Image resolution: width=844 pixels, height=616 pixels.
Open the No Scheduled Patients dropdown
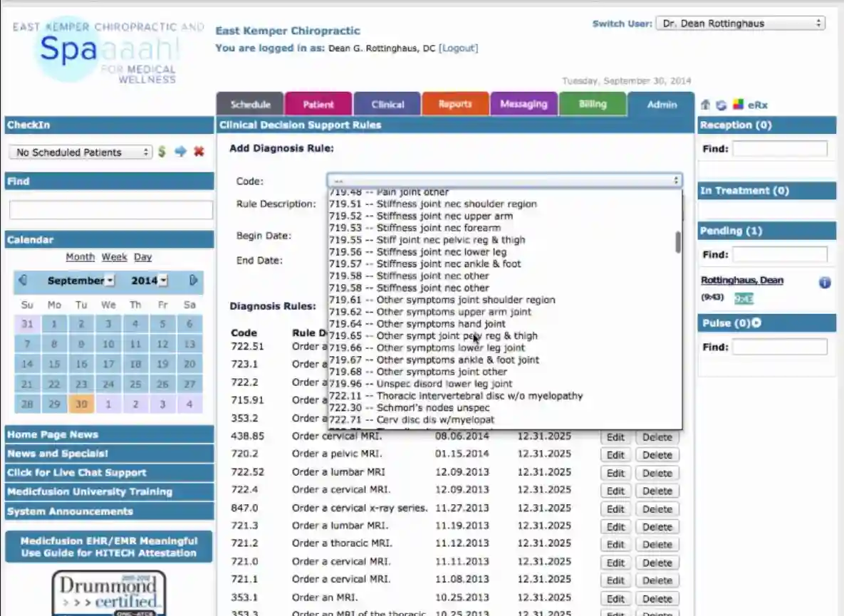tap(79, 152)
